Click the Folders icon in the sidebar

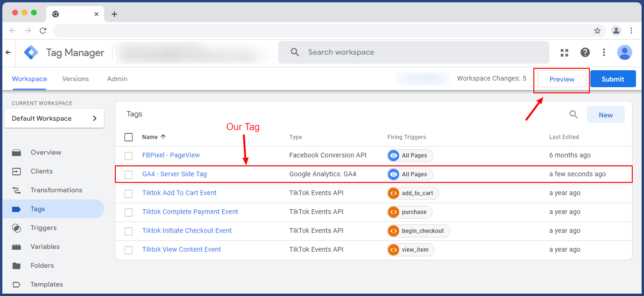click(16, 265)
